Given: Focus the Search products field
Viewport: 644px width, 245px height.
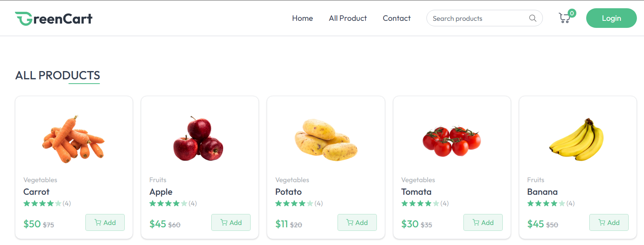Looking at the screenshot, I should point(478,18).
